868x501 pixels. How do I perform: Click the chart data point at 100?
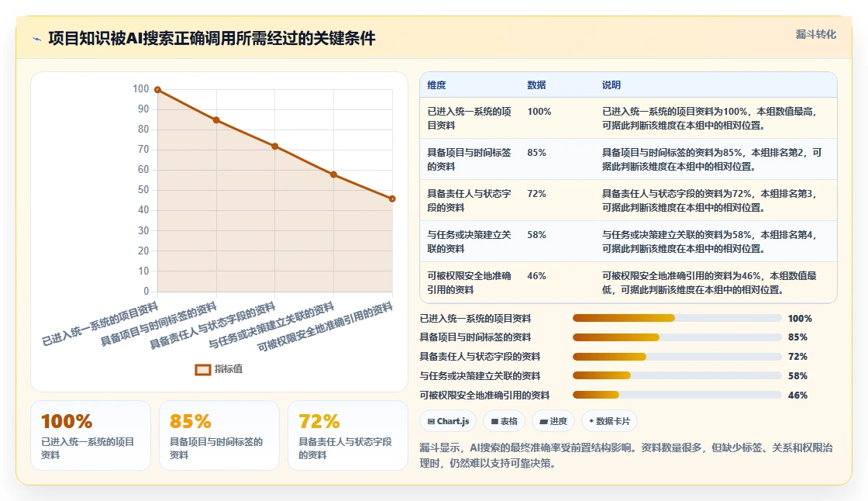click(x=158, y=90)
